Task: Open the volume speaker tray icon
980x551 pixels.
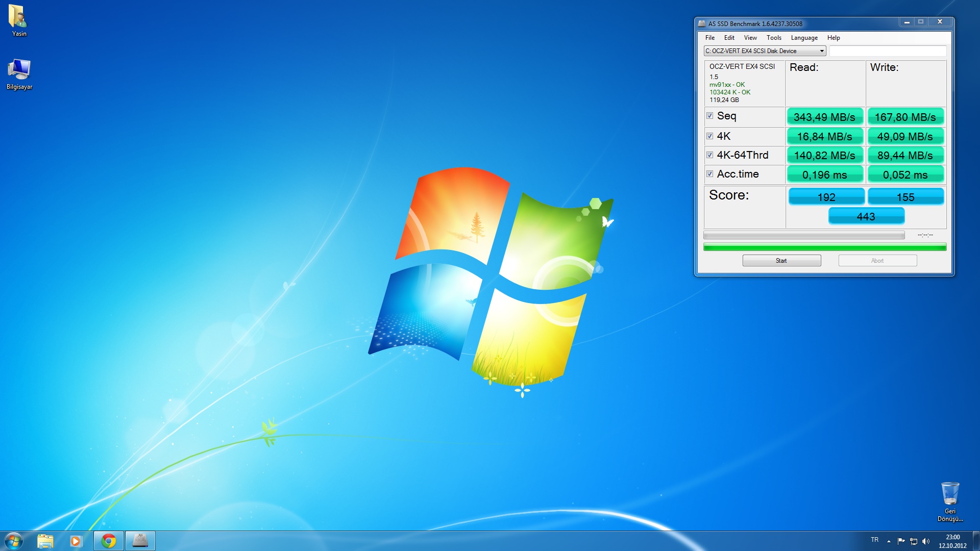Action: click(x=926, y=541)
